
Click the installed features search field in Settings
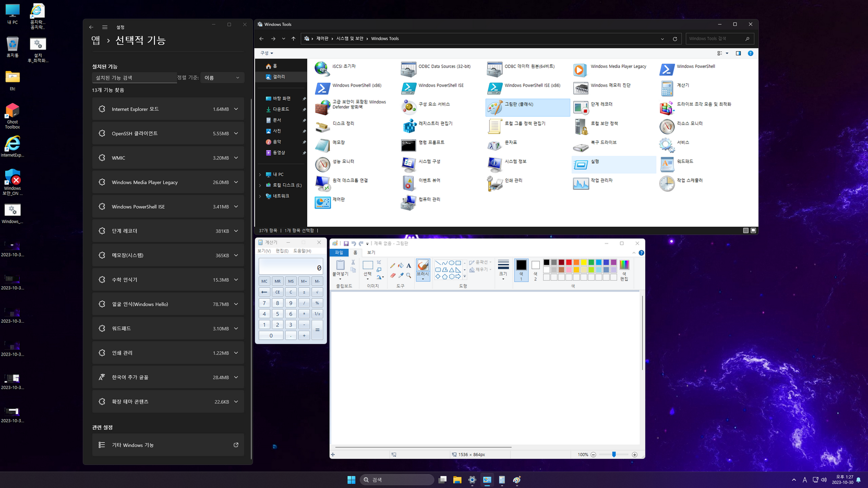(x=134, y=78)
